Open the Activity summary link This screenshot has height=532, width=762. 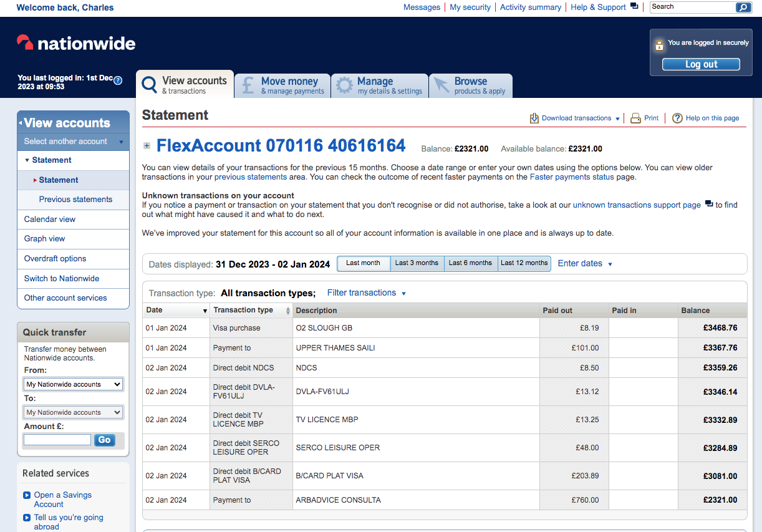pyautogui.click(x=531, y=7)
